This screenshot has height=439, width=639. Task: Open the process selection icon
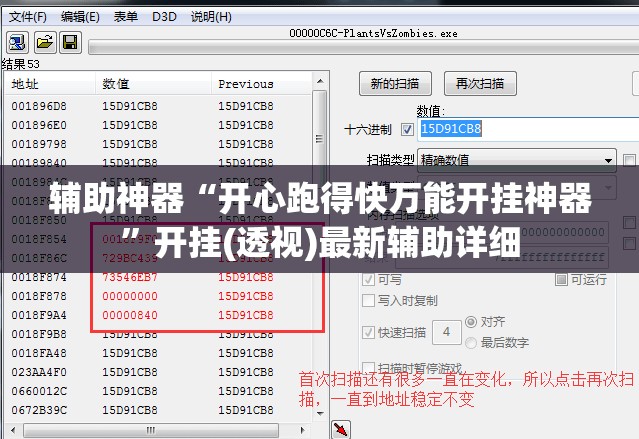pos(18,42)
